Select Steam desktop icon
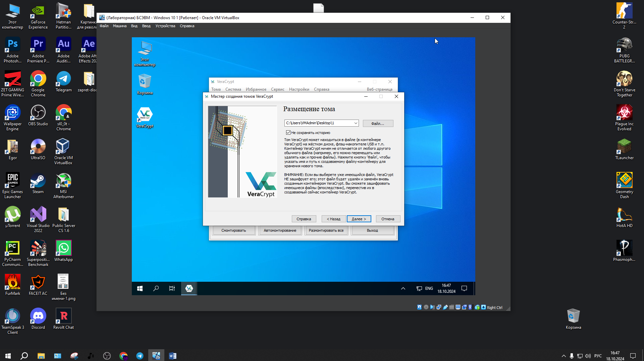644x361 pixels. [38, 183]
